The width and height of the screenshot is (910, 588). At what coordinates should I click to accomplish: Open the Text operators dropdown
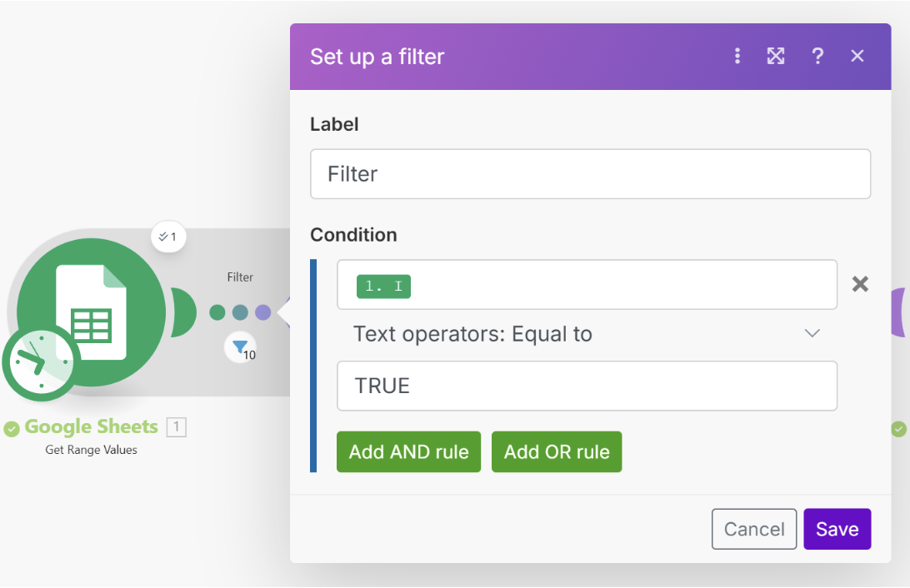(x=587, y=334)
